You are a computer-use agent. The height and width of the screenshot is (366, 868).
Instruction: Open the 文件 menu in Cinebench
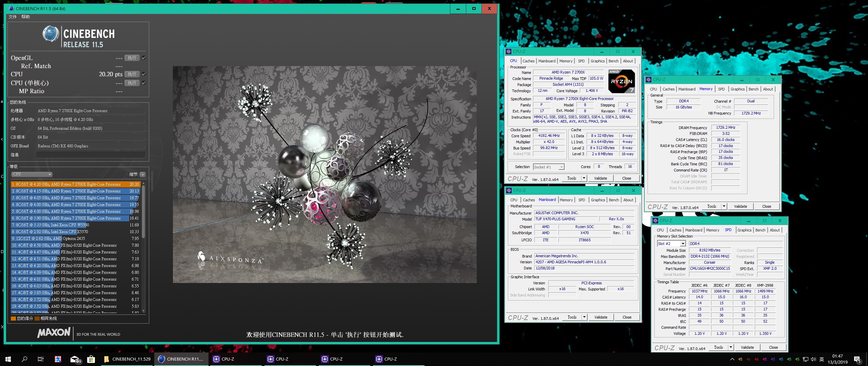13,17
